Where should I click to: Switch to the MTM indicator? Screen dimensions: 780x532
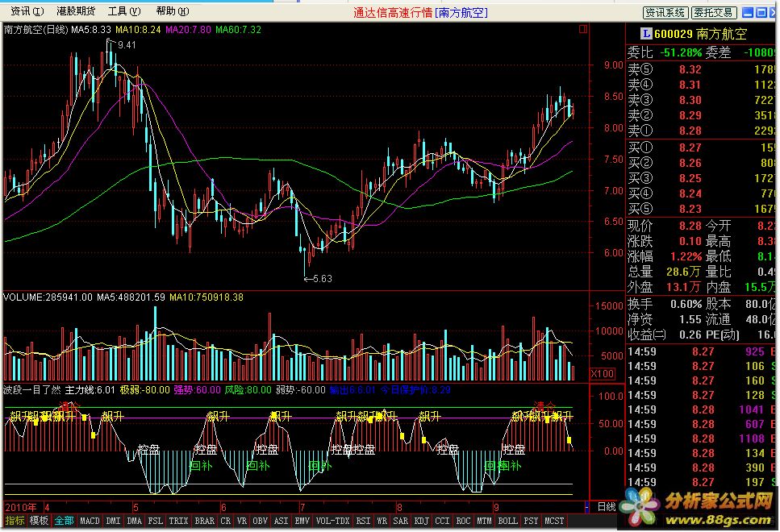(x=484, y=521)
